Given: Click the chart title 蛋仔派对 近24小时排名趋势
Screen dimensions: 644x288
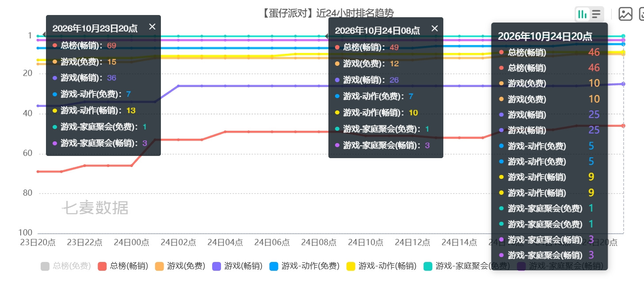Looking at the screenshot, I should click(327, 13).
